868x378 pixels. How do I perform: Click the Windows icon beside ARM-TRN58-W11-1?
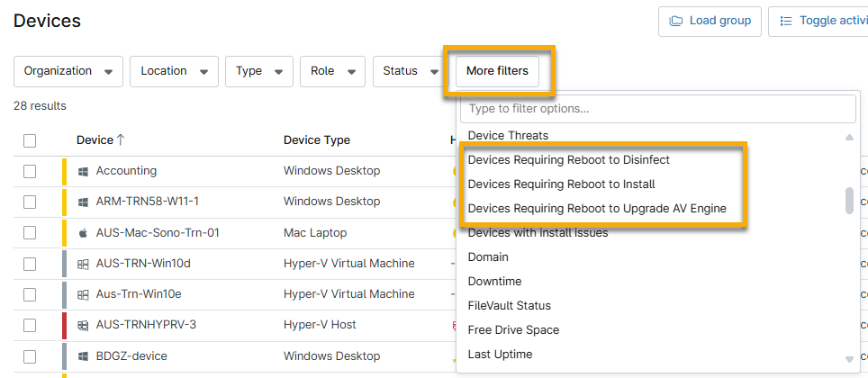click(84, 202)
